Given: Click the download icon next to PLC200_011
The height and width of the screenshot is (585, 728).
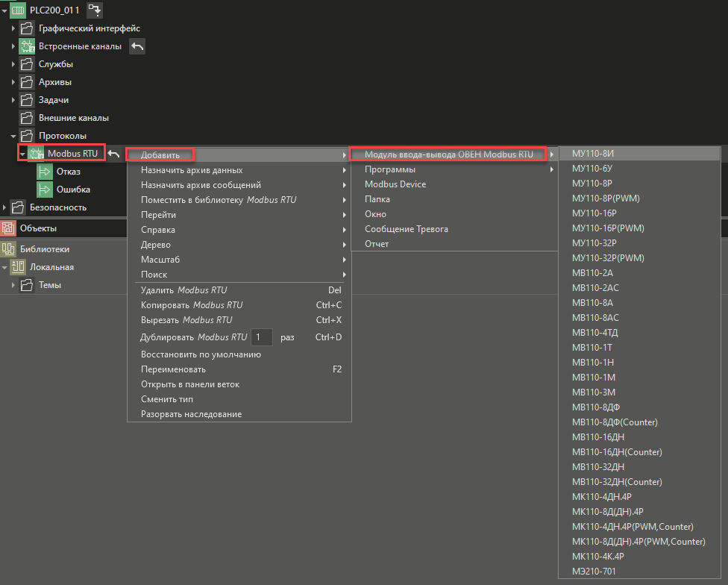Looking at the screenshot, I should coord(95,10).
